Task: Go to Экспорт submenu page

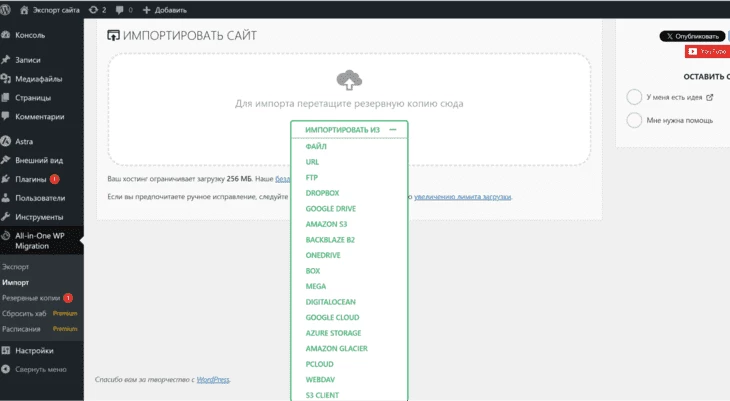Action: 15,267
